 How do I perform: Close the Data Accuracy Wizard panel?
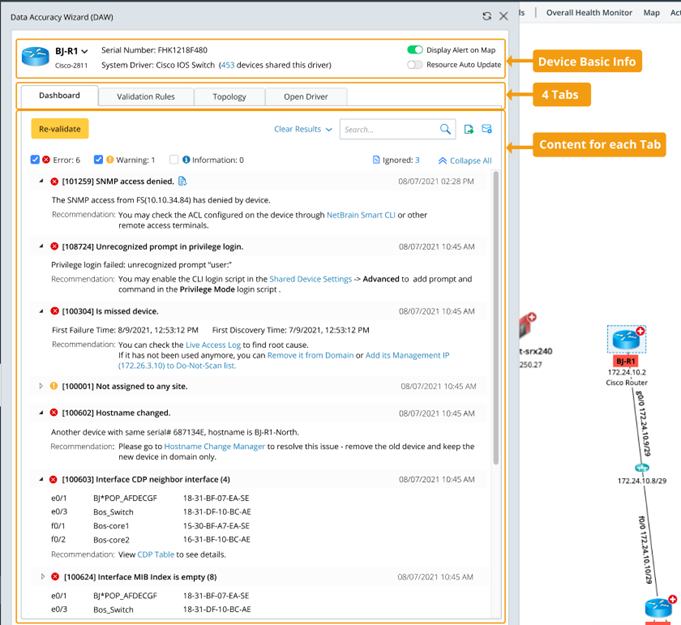503,16
